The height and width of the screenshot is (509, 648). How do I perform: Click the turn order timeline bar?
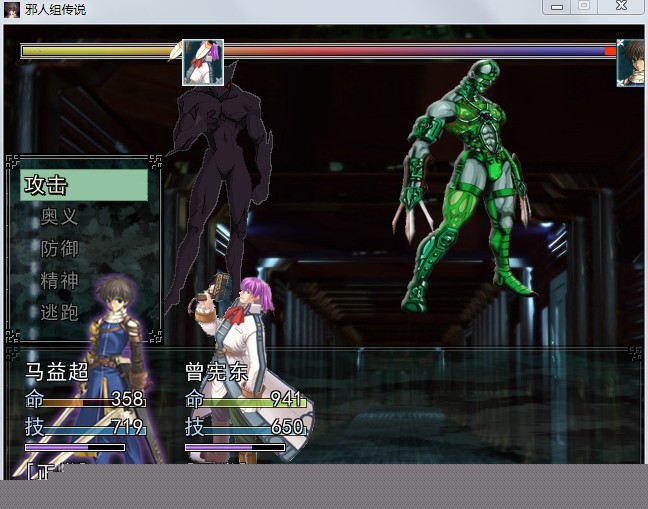pos(318,51)
